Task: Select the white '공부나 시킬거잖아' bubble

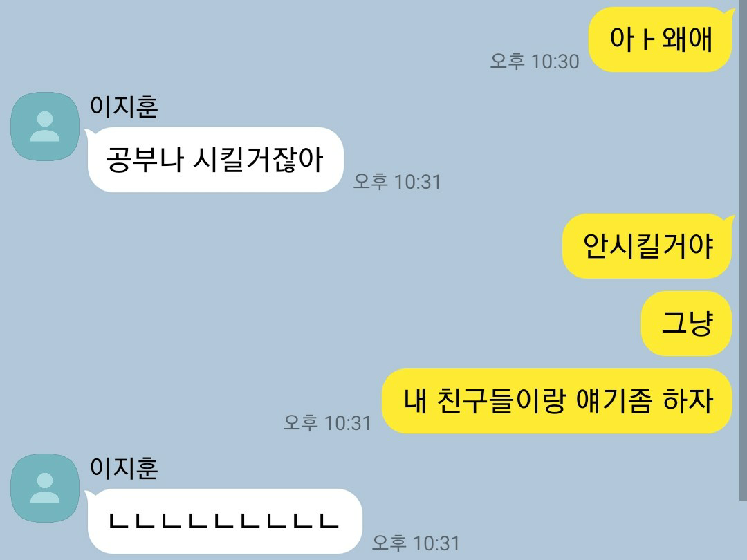Action: (x=215, y=160)
